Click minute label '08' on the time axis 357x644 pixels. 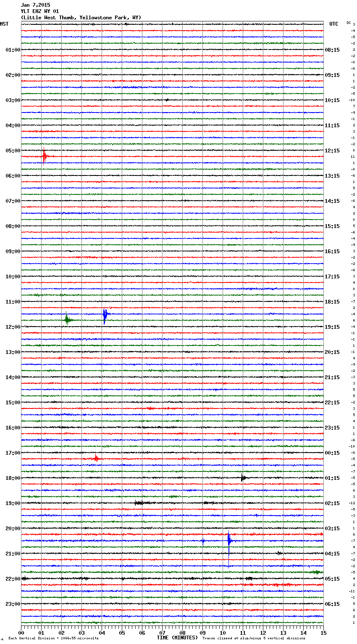click(x=182, y=633)
